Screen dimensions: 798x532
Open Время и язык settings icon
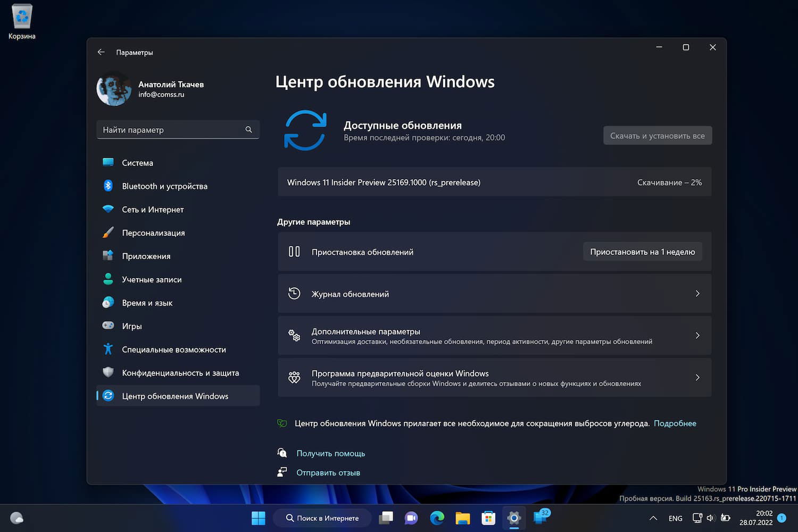(108, 303)
